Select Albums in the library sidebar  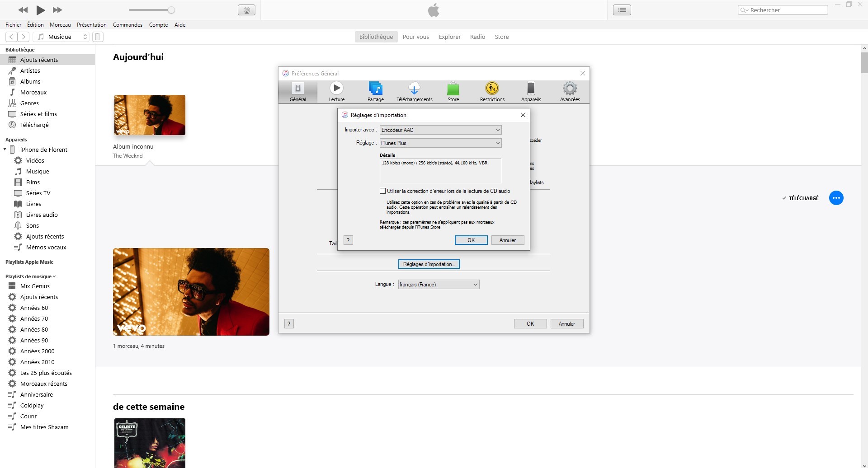tap(47, 81)
